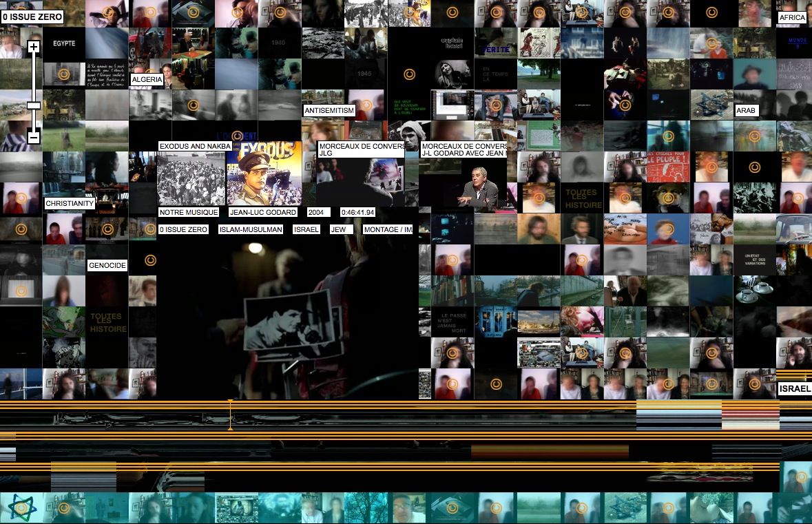Click the timeline playhead marker

pyautogui.click(x=231, y=415)
